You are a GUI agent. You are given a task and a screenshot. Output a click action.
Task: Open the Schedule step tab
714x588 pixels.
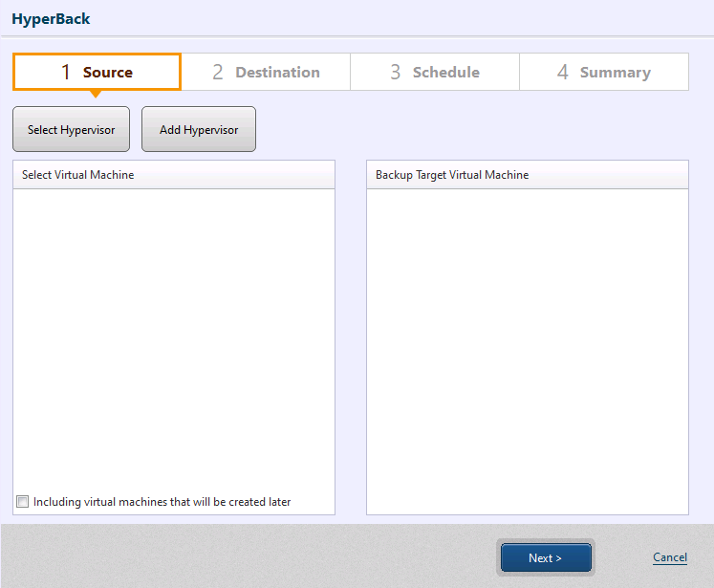(435, 73)
